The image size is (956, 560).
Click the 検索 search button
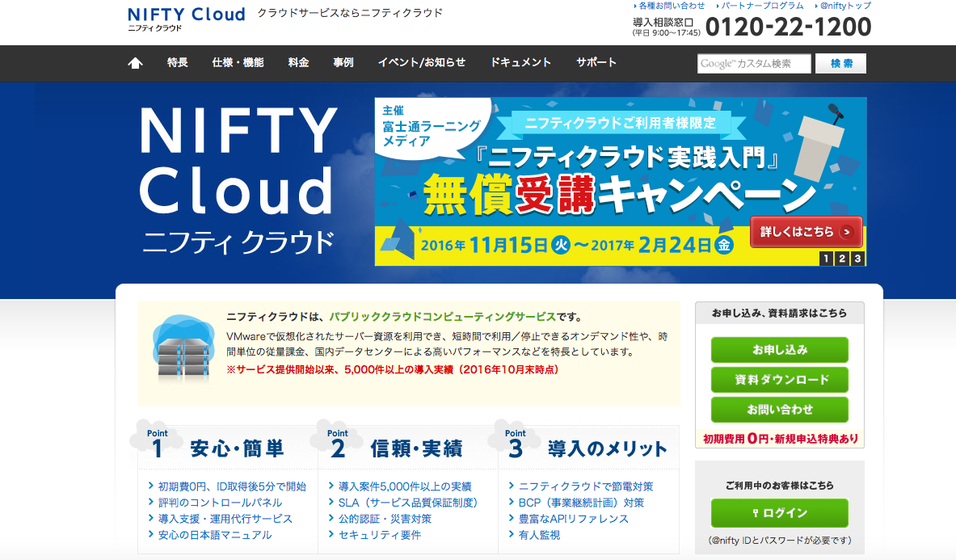click(840, 63)
